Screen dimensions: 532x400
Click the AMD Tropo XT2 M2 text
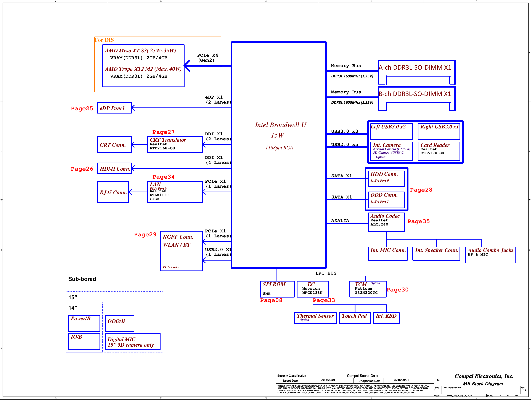click(x=143, y=69)
